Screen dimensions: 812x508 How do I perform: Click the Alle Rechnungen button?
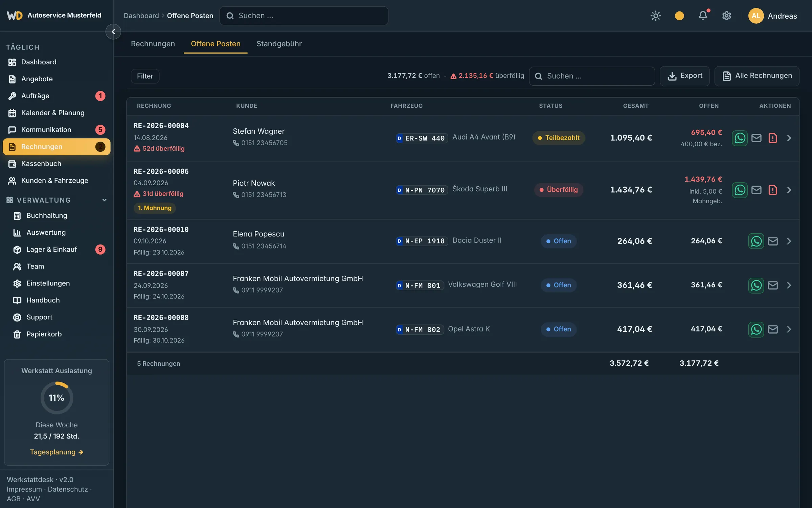tap(757, 76)
